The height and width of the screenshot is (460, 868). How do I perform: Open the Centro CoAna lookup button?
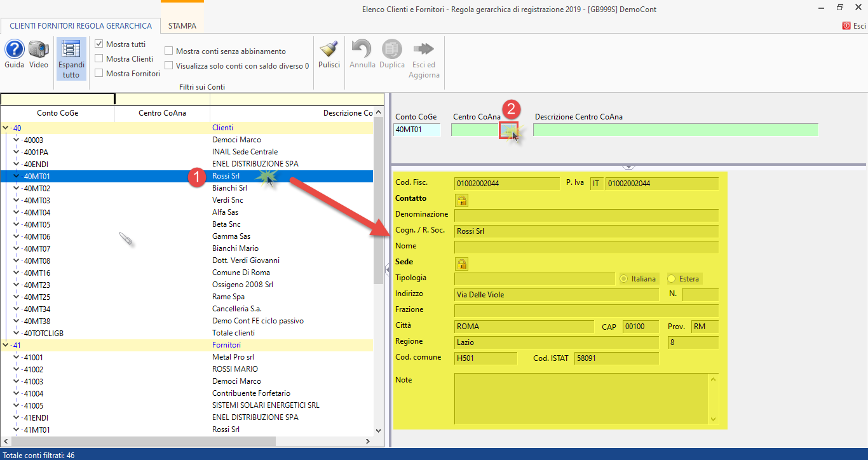tap(508, 130)
